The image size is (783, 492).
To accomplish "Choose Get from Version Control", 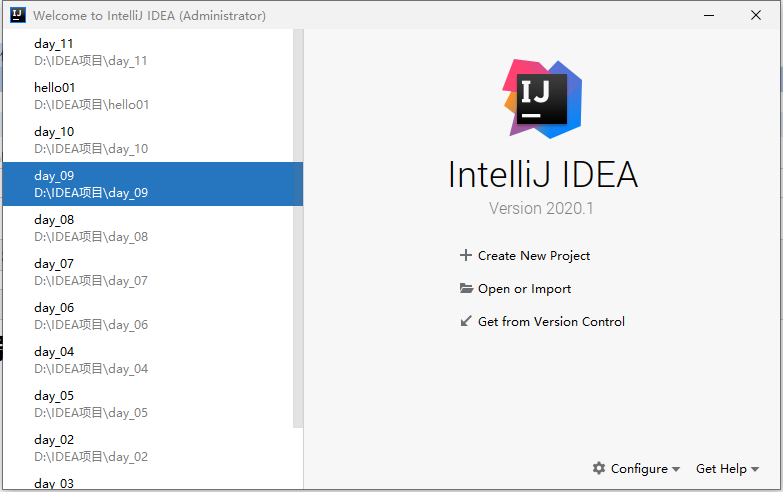I will pos(551,321).
